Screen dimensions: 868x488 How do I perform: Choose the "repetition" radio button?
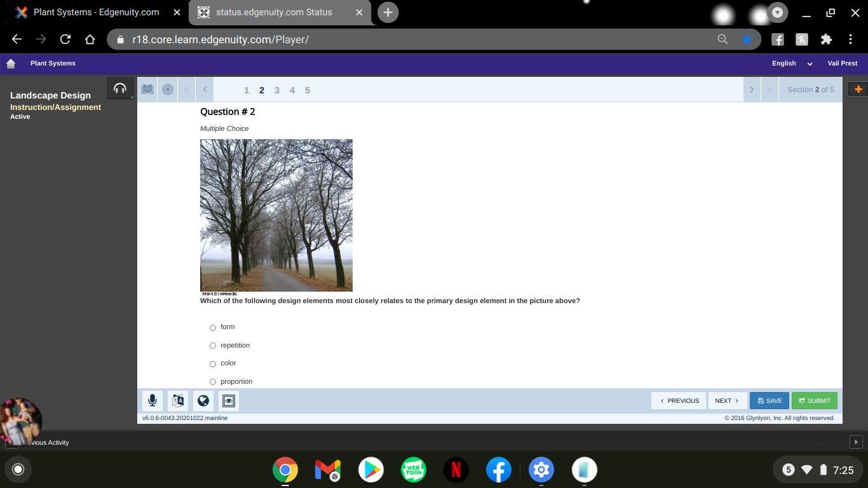point(213,346)
